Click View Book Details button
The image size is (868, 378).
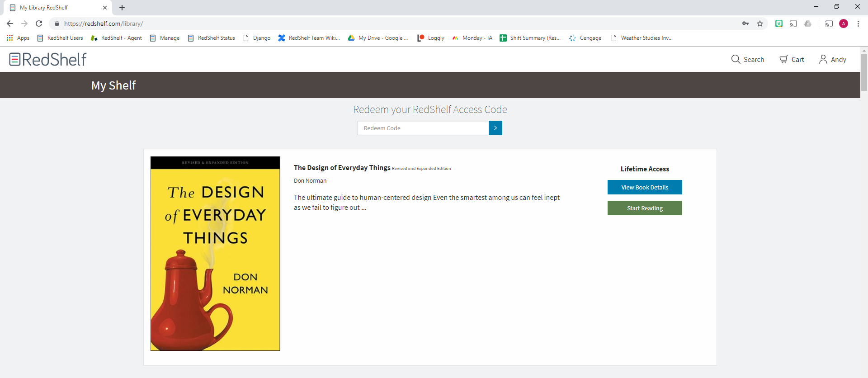645,187
